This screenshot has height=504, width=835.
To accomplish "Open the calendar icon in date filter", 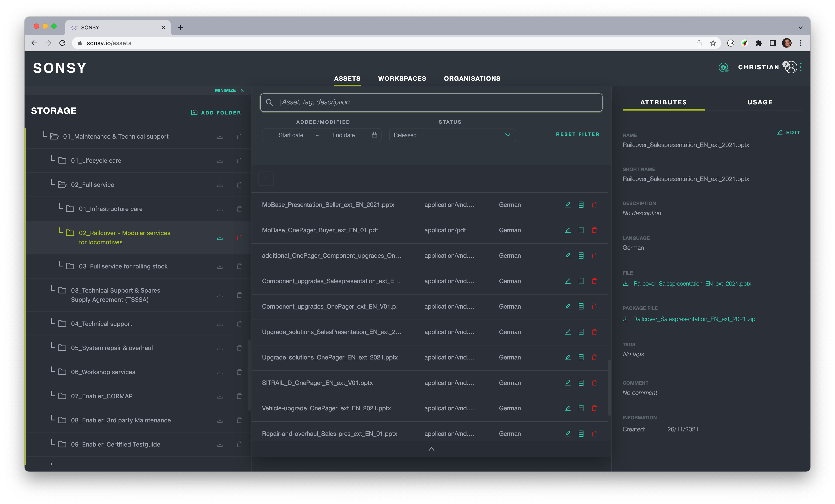I will [374, 135].
